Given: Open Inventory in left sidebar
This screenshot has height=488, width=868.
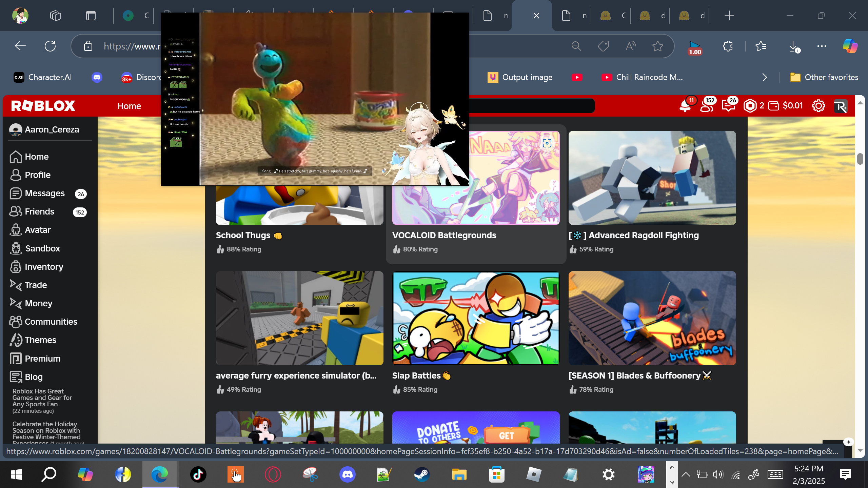Looking at the screenshot, I should 37,267.
